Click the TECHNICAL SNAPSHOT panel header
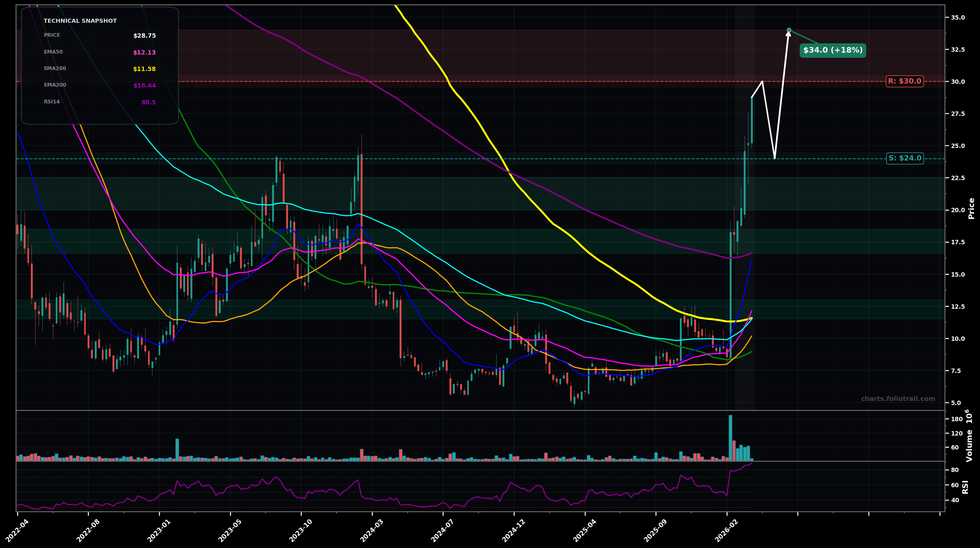 pyautogui.click(x=80, y=21)
